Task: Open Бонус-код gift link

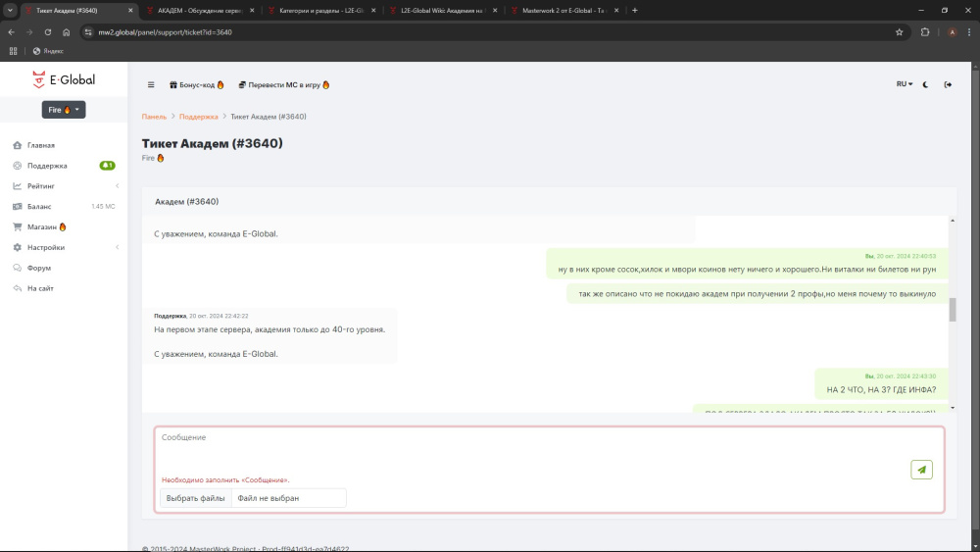Action: (196, 85)
